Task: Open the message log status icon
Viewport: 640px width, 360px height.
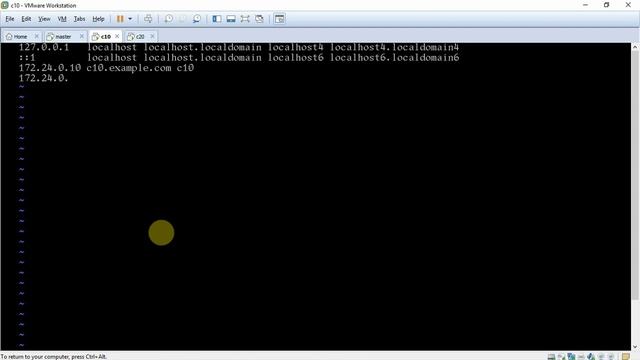Action: pyautogui.click(x=626, y=357)
